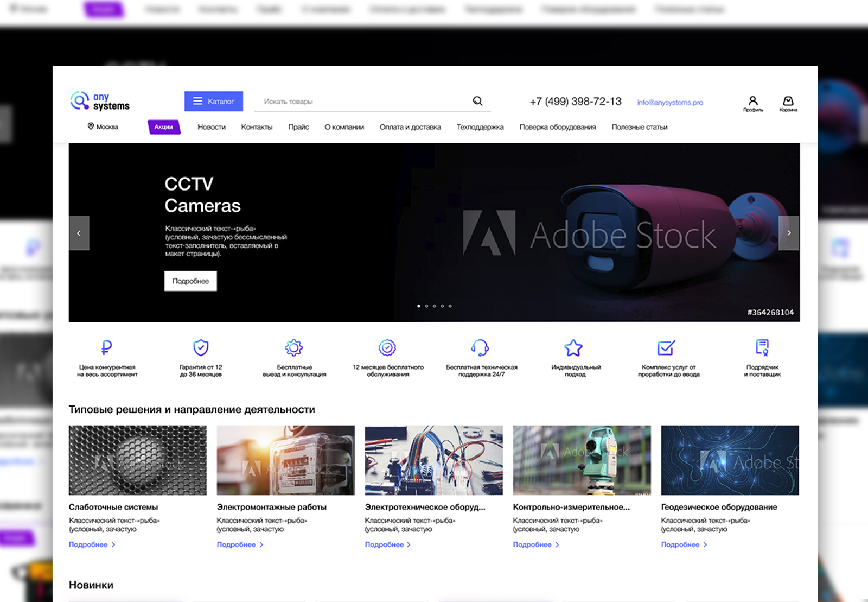Click the ruble icon for competitive prices

(107, 347)
